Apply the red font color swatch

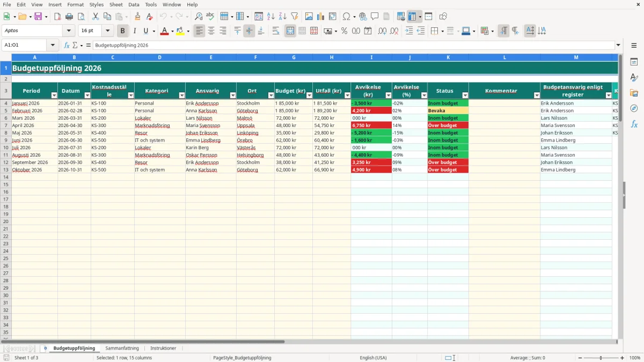click(164, 31)
